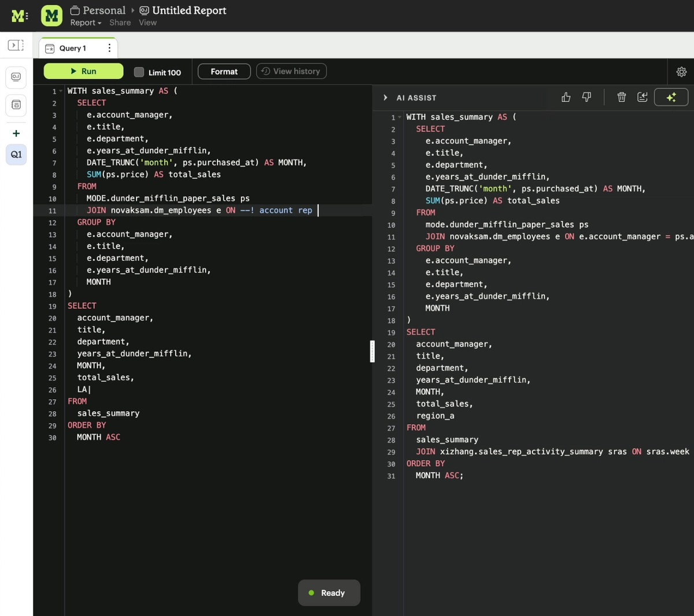The height and width of the screenshot is (616, 694).
Task: Open the Query 1 tab options menu
Action: (x=109, y=47)
